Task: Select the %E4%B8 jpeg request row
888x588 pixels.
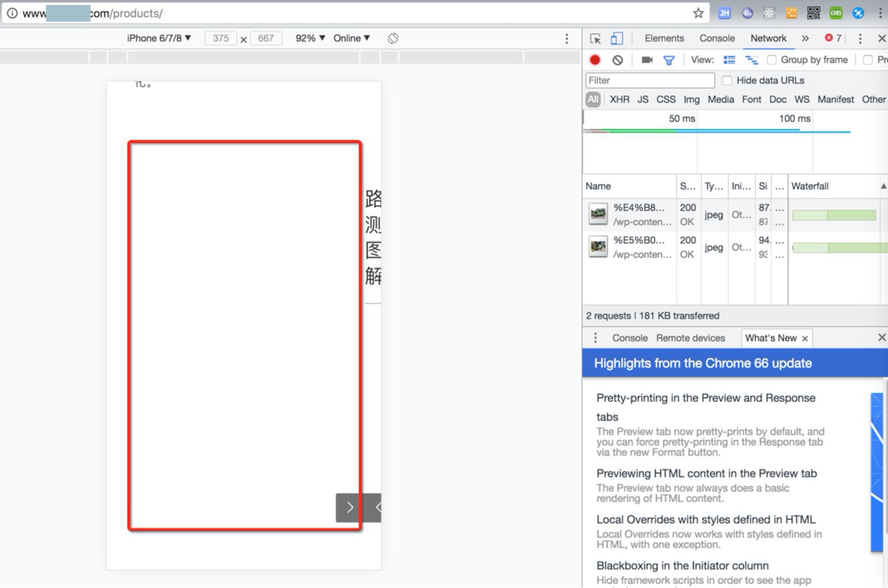Action: pyautogui.click(x=735, y=215)
